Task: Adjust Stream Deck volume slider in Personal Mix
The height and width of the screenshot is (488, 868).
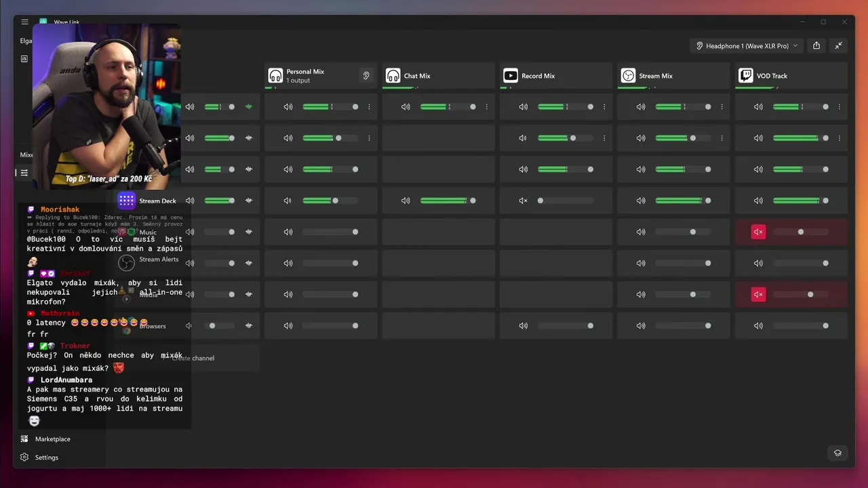Action: (x=331, y=201)
